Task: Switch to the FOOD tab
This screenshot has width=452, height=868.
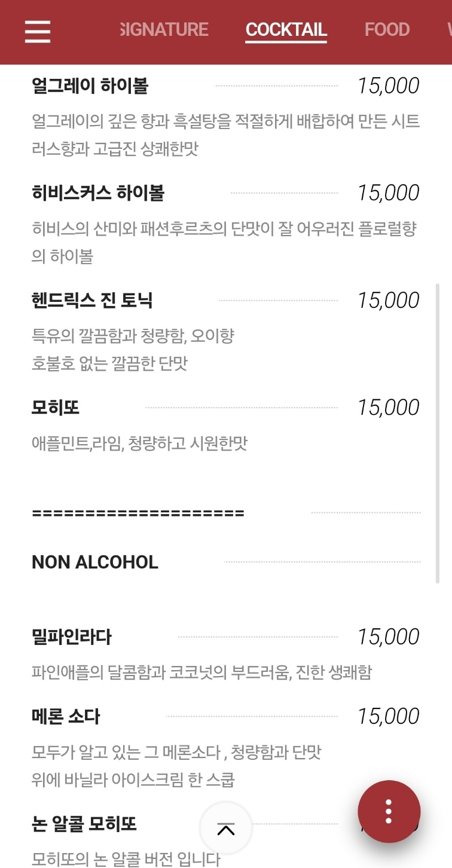Action: click(x=387, y=29)
